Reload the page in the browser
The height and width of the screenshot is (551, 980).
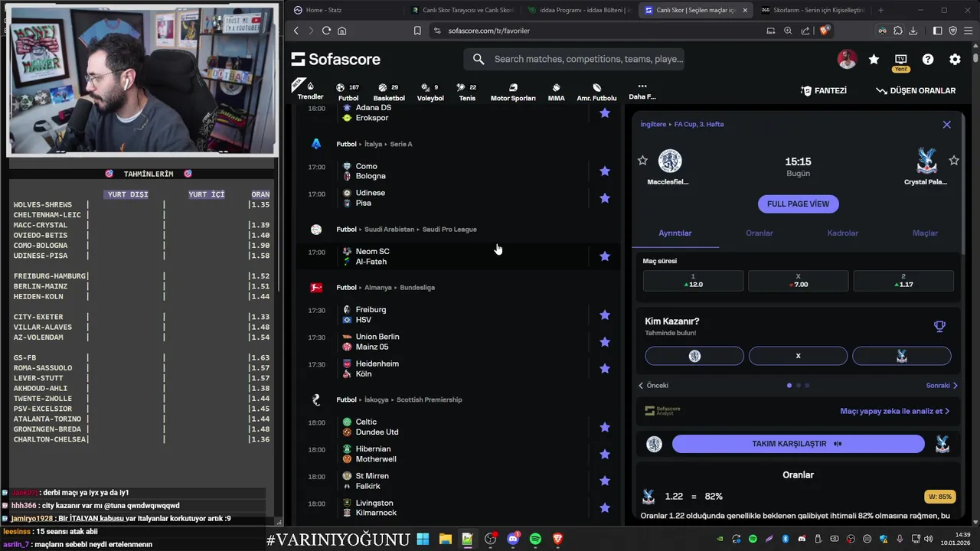(x=326, y=31)
